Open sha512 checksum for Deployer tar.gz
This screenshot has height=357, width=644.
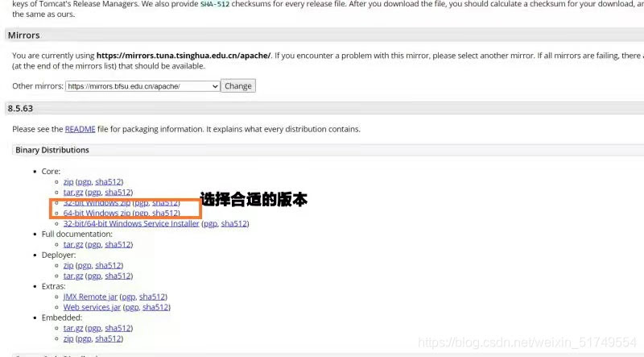[118, 276]
